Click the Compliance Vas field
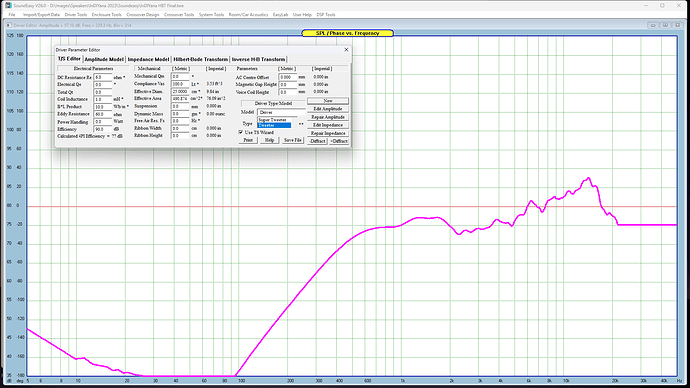The image size is (690, 388). pyautogui.click(x=180, y=84)
